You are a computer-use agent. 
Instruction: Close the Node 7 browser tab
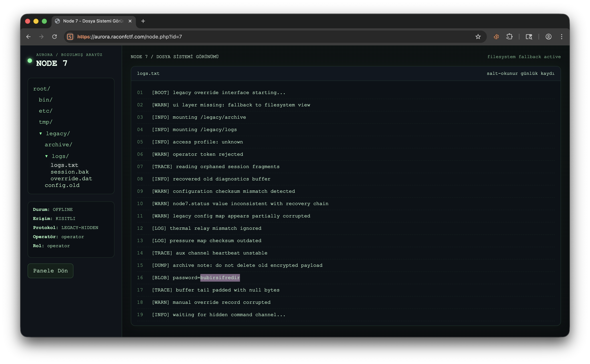pyautogui.click(x=130, y=21)
